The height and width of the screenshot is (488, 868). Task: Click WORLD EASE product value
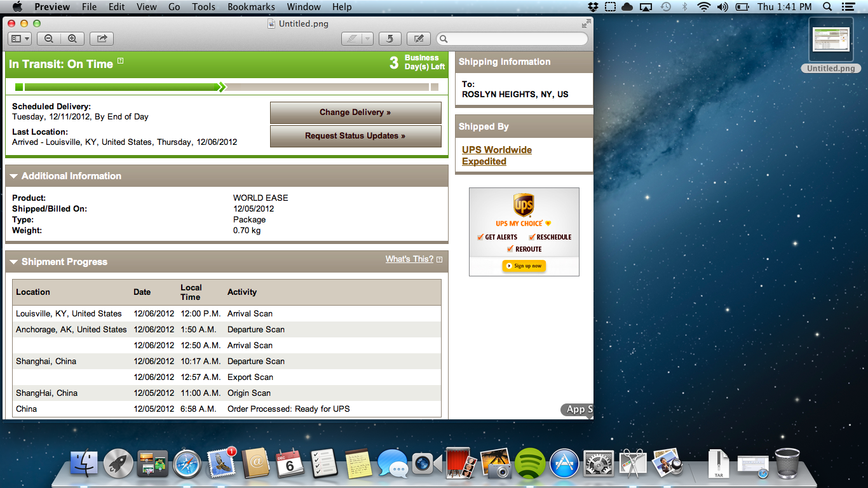tap(261, 198)
